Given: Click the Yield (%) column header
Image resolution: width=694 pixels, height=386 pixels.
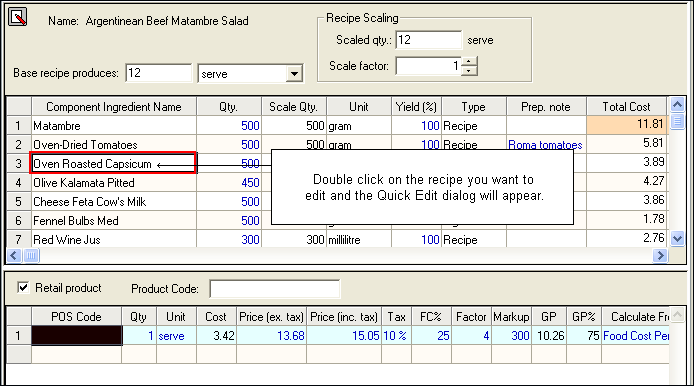Looking at the screenshot, I should tap(416, 107).
